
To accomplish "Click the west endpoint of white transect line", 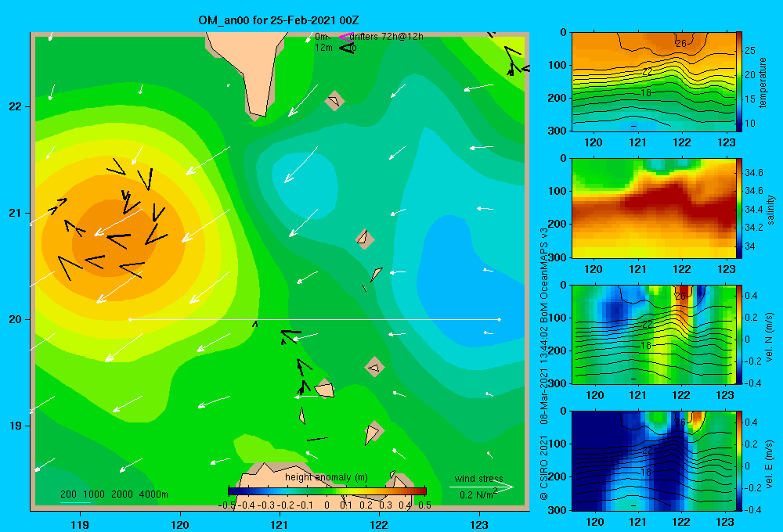I will (x=130, y=319).
